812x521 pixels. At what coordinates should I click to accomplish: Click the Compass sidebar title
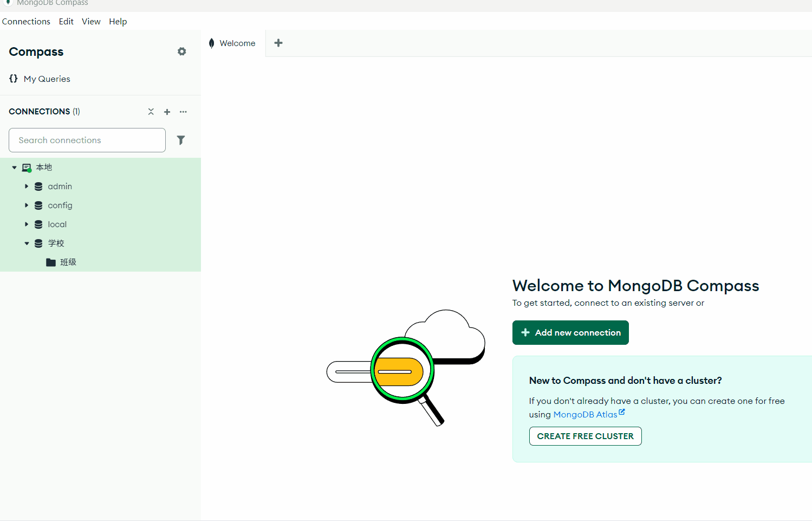tap(36, 52)
